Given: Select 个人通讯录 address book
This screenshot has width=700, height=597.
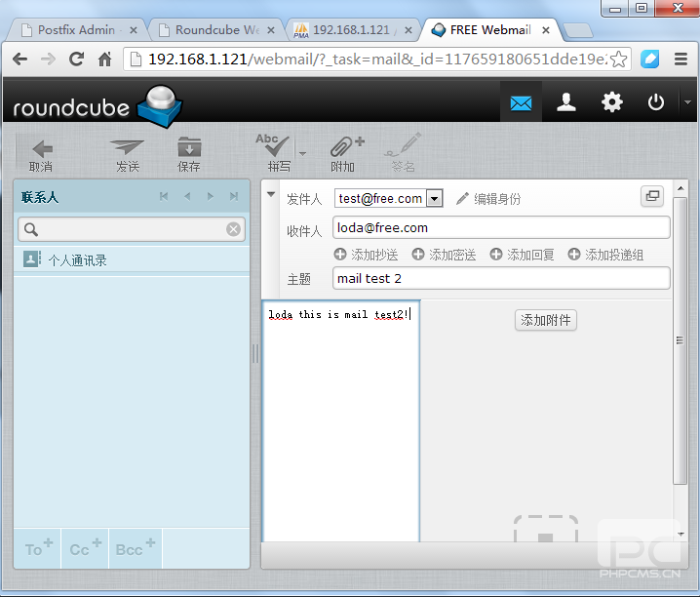Looking at the screenshot, I should click(132, 259).
